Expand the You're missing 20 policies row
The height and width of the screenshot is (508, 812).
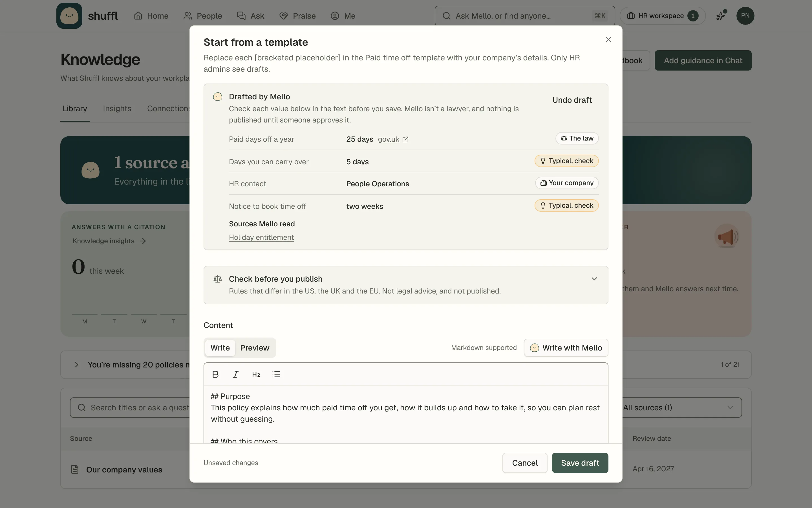point(76,365)
